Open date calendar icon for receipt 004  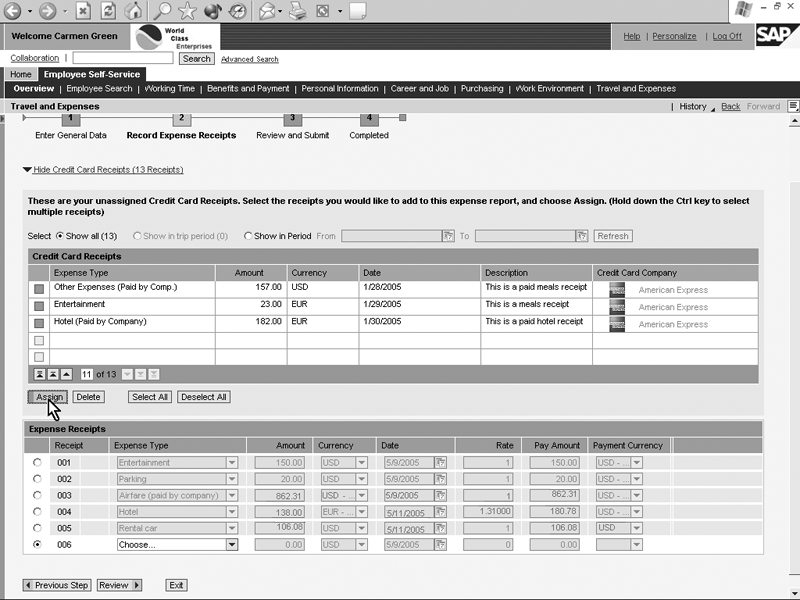tap(440, 512)
